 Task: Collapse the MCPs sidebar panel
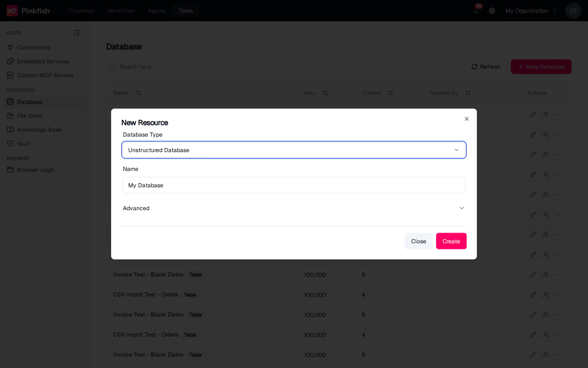pyautogui.click(x=76, y=33)
